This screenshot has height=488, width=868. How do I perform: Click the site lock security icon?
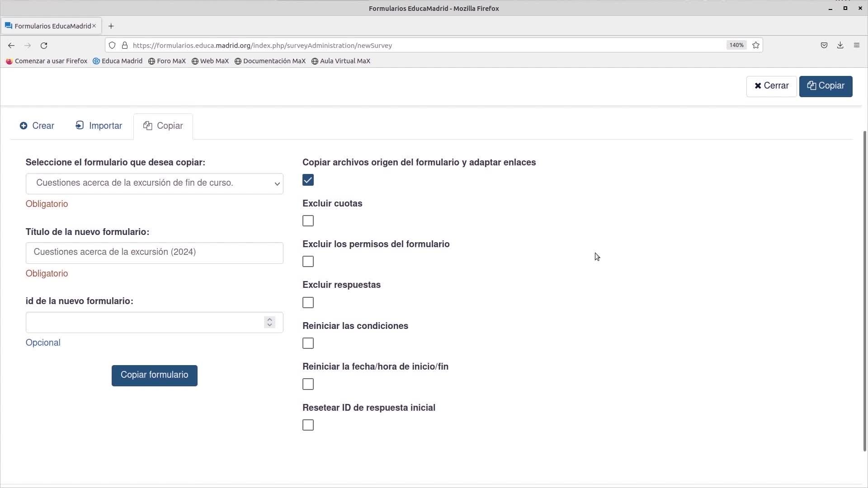coord(125,45)
